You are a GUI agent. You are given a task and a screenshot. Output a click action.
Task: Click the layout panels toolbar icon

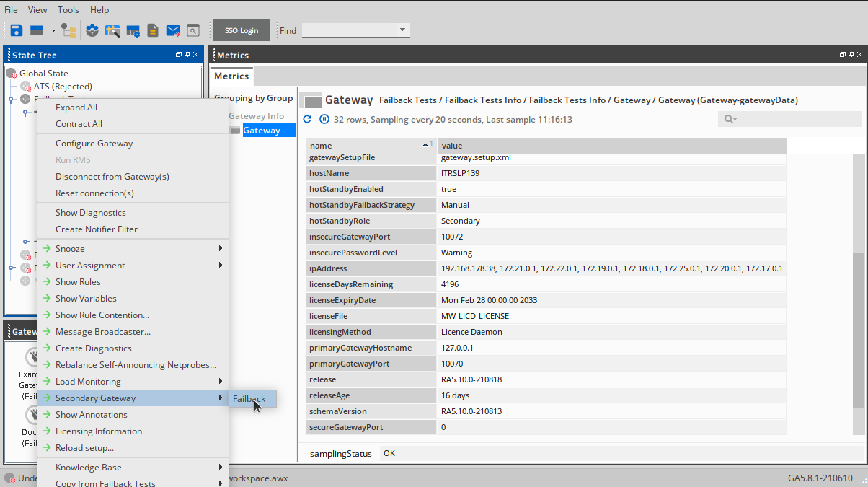(x=37, y=30)
